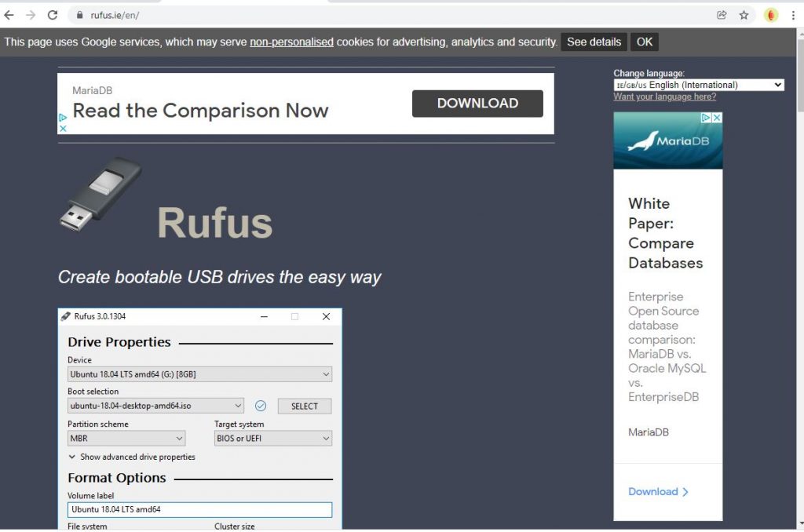The height and width of the screenshot is (532, 804).
Task: Go forward to the next page
Action: [x=31, y=16]
